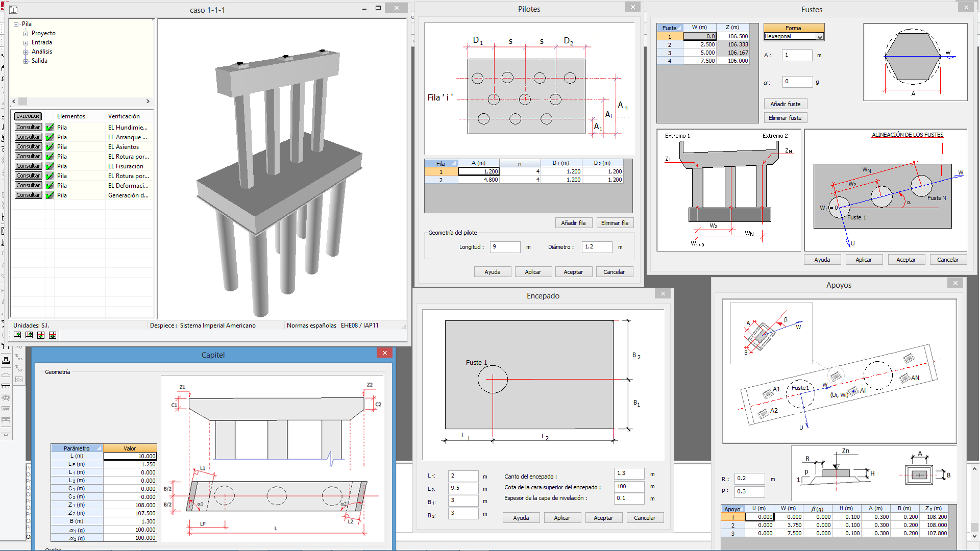Image resolution: width=980 pixels, height=551 pixels.
Task: Click the down-arrow dock icon in bottom toolbar
Action: click(x=41, y=335)
